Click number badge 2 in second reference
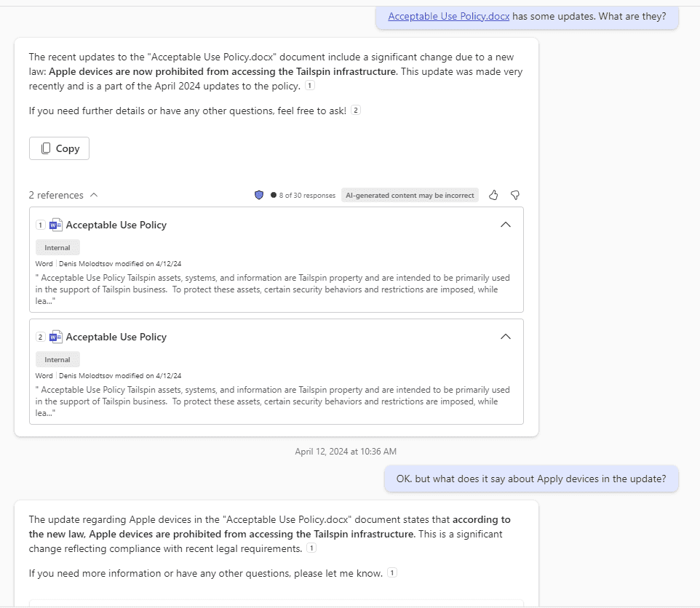The image size is (700, 608). click(41, 337)
